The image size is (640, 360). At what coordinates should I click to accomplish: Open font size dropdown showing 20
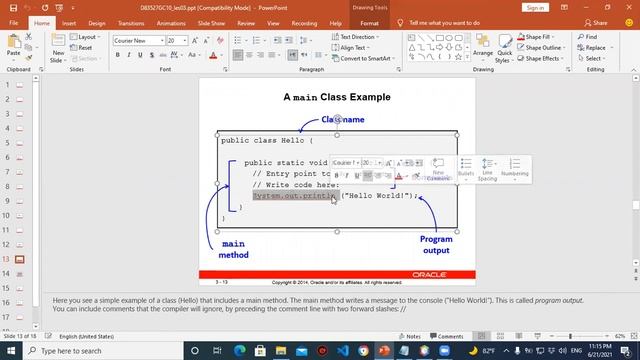(184, 40)
